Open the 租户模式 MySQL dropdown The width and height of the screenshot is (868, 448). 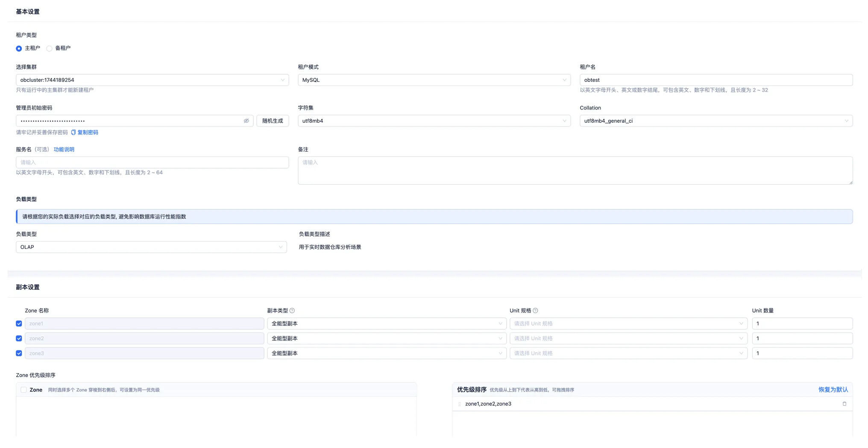point(434,80)
